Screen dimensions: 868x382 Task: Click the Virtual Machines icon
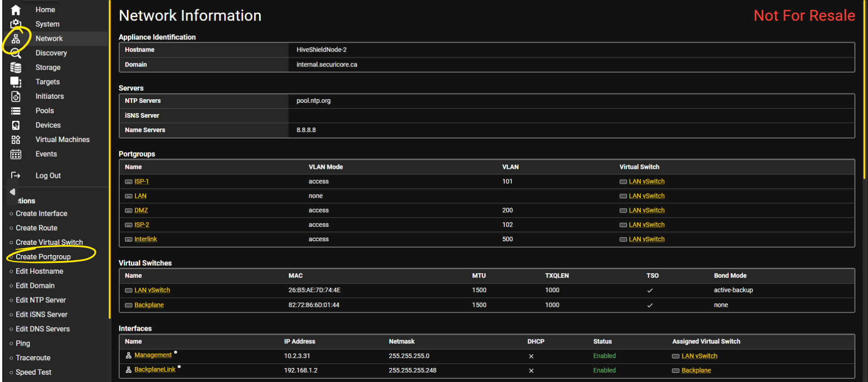click(16, 140)
